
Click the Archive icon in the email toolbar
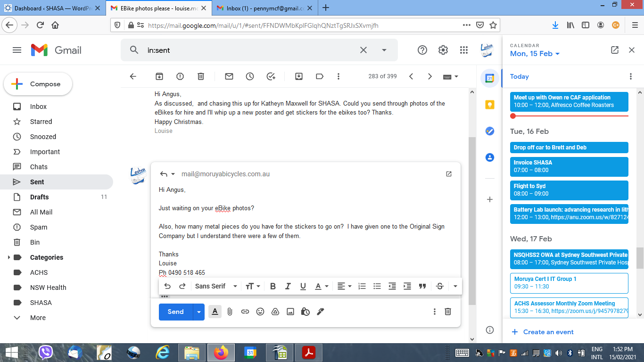[x=159, y=76]
